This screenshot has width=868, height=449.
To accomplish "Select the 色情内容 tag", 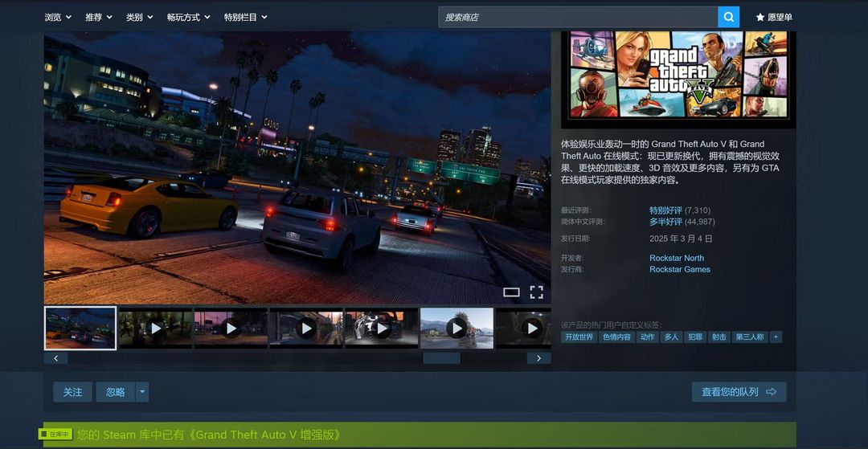I will 616,337.
